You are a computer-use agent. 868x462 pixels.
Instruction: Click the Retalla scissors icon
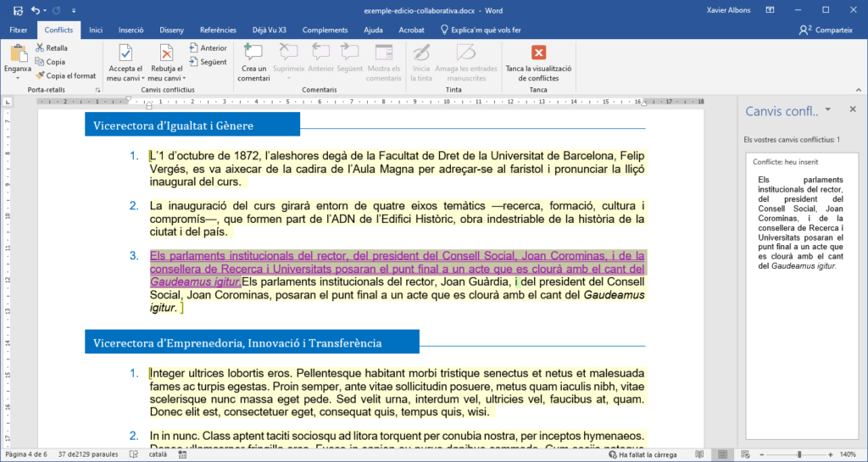(x=40, y=48)
